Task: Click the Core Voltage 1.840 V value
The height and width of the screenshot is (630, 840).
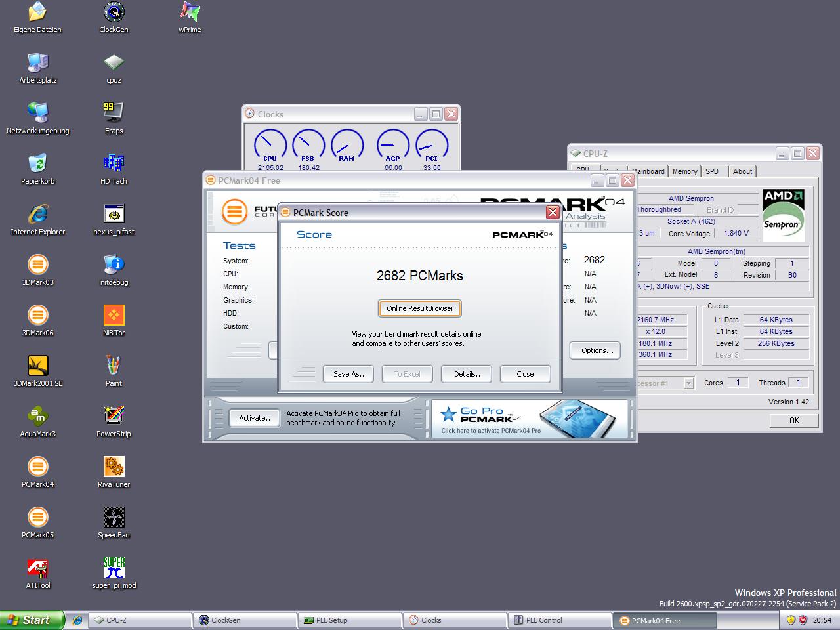Action: (736, 233)
